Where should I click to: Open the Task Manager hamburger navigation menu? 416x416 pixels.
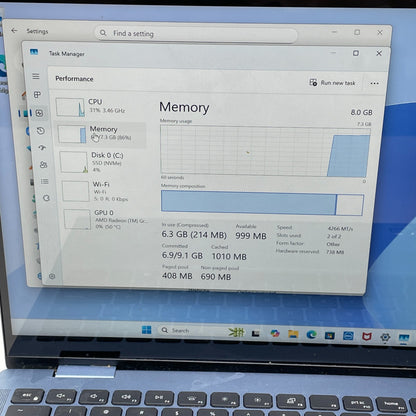point(36,76)
